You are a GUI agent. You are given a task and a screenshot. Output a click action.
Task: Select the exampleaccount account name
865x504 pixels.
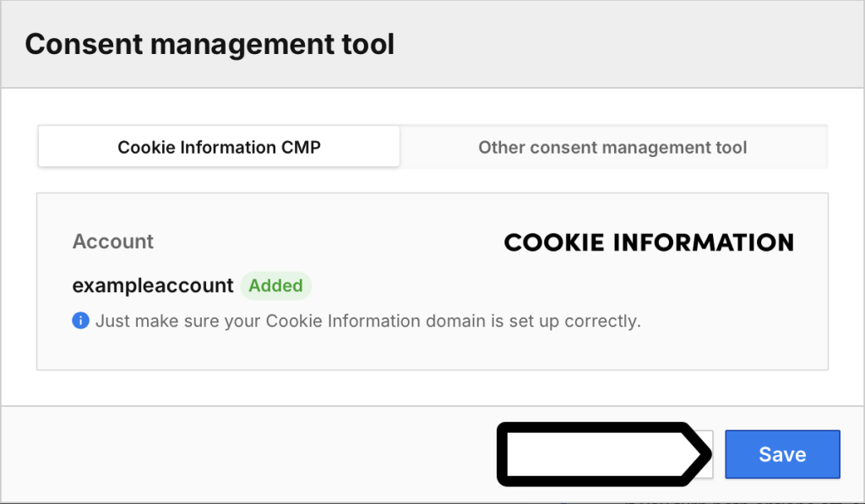coord(153,285)
